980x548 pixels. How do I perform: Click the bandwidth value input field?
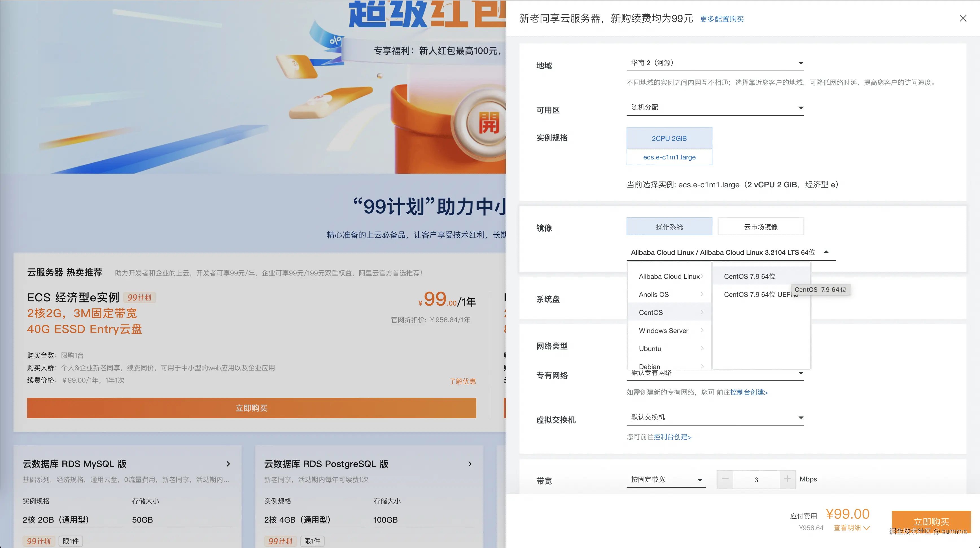pyautogui.click(x=756, y=480)
